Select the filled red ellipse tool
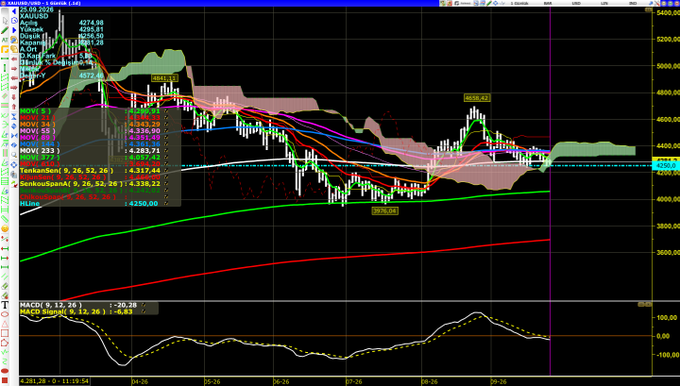The width and height of the screenshot is (680, 386). point(5,371)
